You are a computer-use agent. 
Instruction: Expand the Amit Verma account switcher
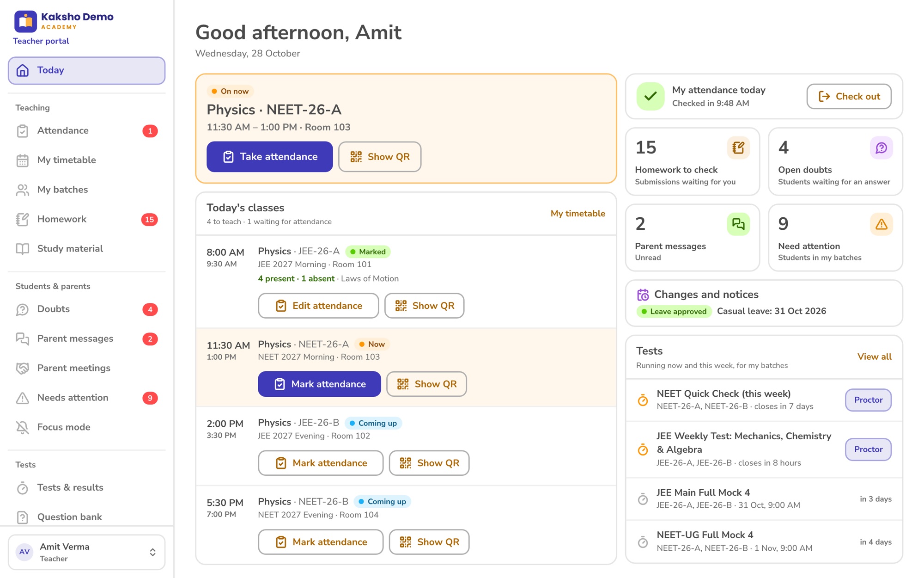[x=86, y=552]
